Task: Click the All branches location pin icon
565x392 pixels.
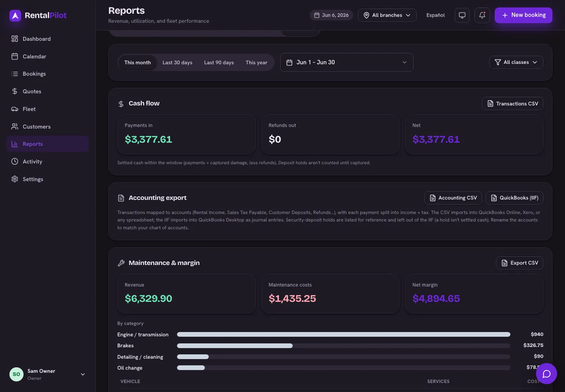Action: (x=366, y=15)
